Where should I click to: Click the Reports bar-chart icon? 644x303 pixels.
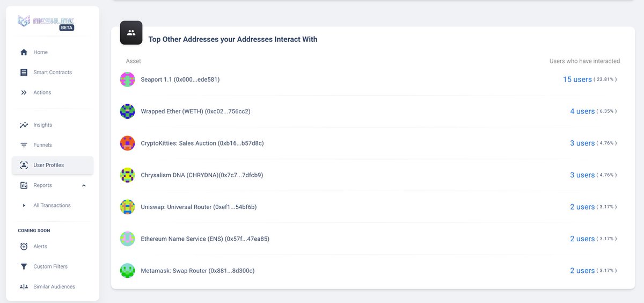click(x=24, y=185)
